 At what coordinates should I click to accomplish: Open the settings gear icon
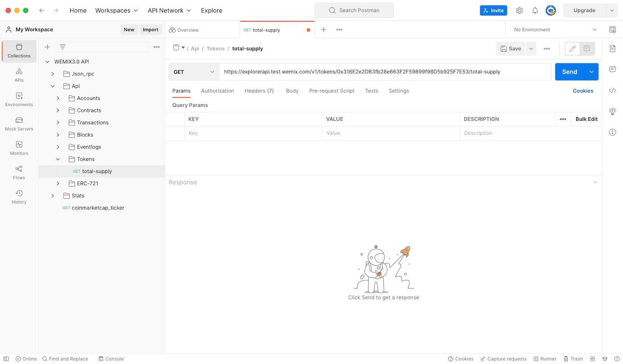coord(519,10)
